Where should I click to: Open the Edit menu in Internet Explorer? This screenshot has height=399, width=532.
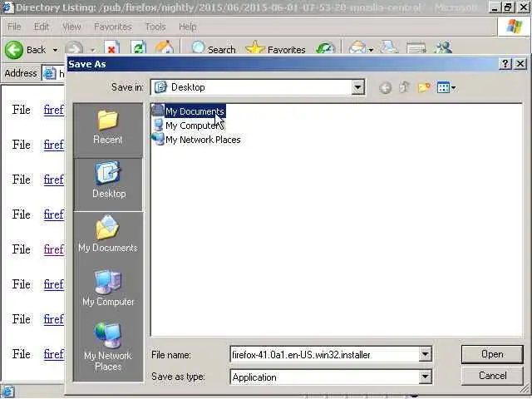coord(42,27)
